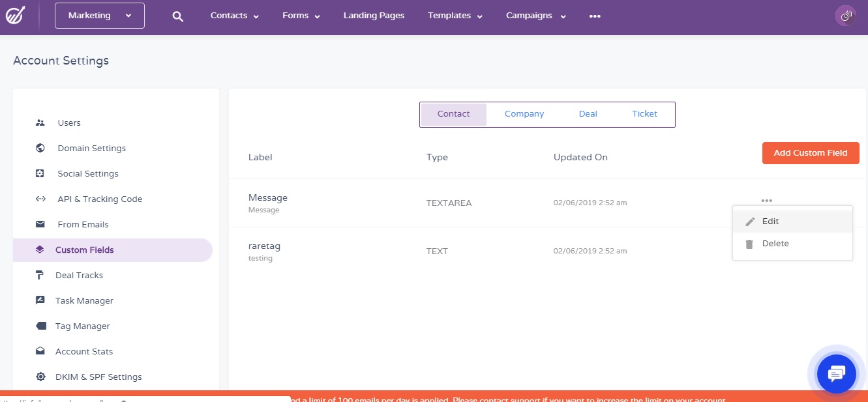Open three-dots menu for Message row
This screenshot has height=402, width=868.
tap(766, 201)
